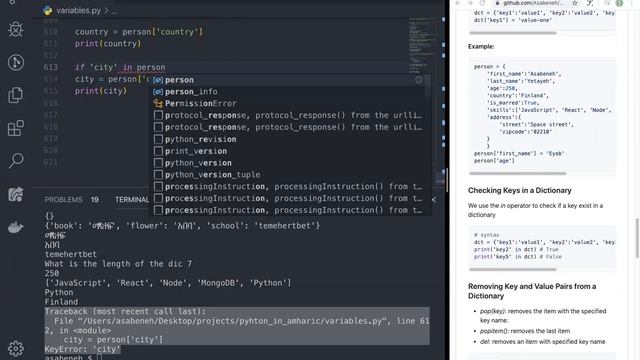
Task: Click the panel chevron arrow beside suggestions
Action: tap(434, 200)
